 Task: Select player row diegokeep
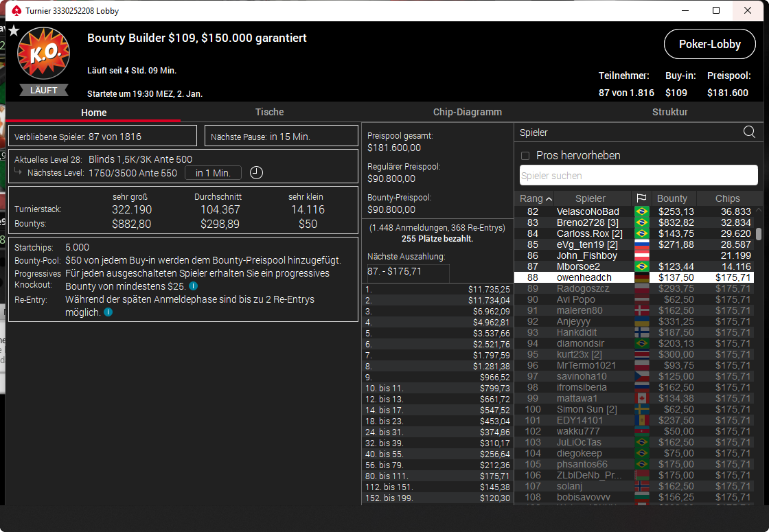click(x=634, y=453)
